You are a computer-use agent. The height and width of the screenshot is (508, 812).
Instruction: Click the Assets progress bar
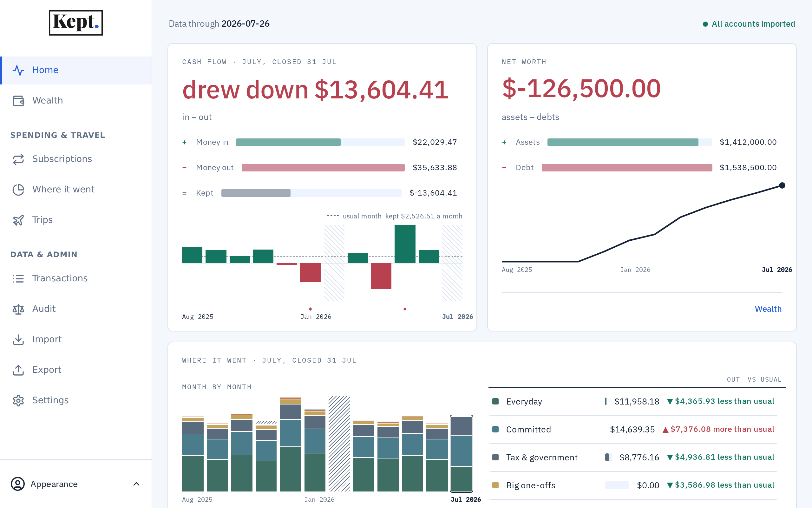point(630,142)
